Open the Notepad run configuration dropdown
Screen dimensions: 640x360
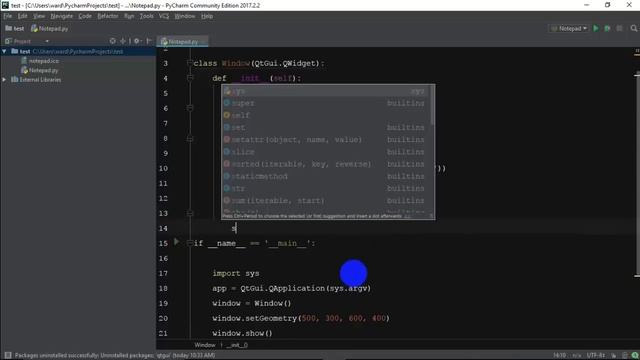click(x=569, y=28)
